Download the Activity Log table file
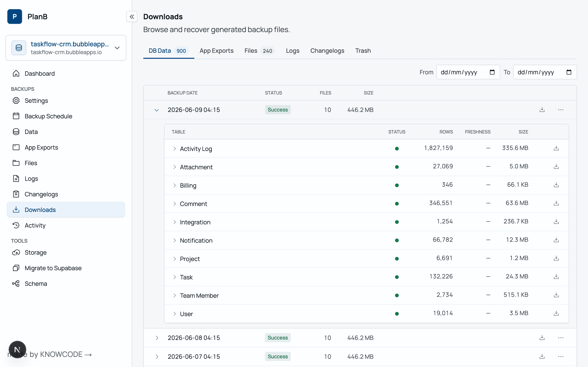This screenshot has height=367, width=588. (x=556, y=148)
